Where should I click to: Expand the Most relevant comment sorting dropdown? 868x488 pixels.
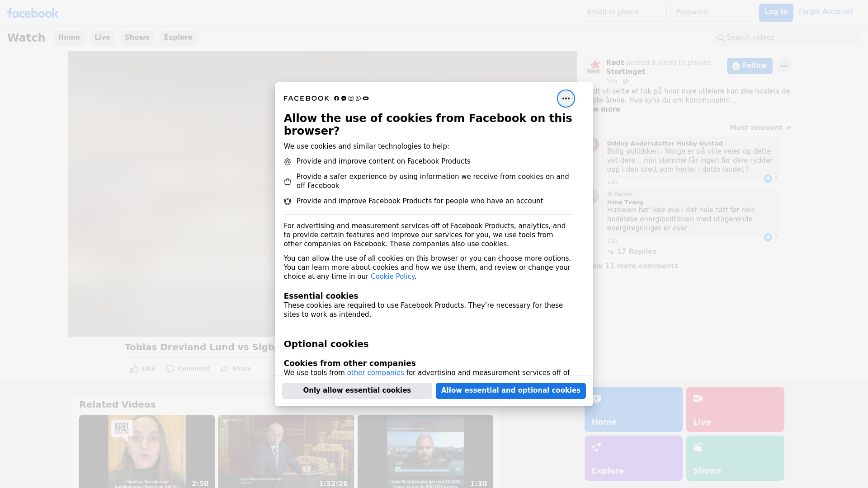click(x=760, y=128)
